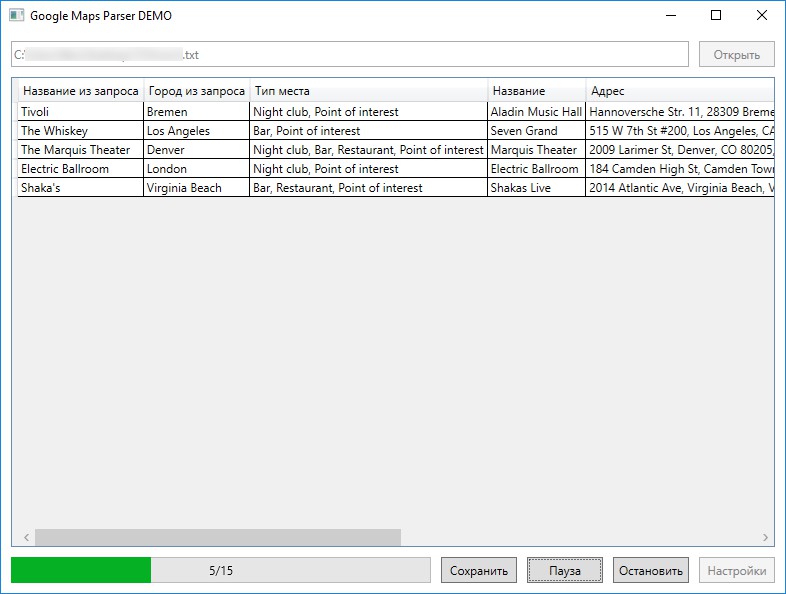Select the Bremen city cell
Viewport: 786px width, 594px height.
point(196,111)
